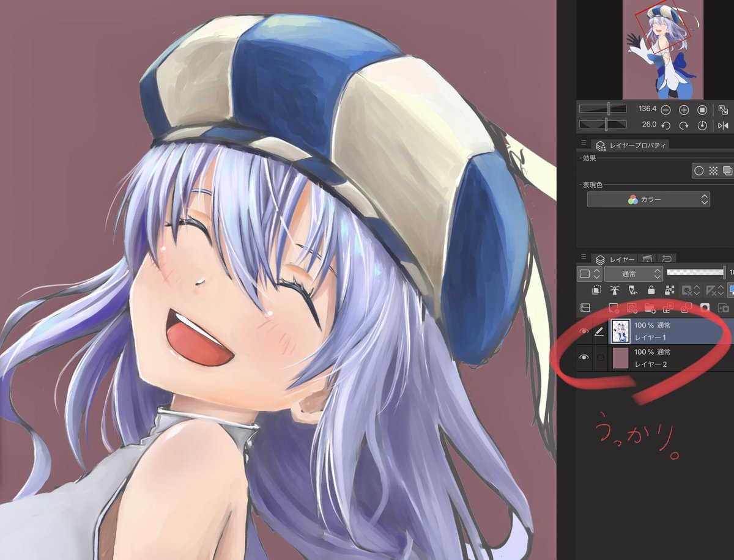Open the カラー expression color dropdown
This screenshot has height=560, width=734.
[648, 199]
